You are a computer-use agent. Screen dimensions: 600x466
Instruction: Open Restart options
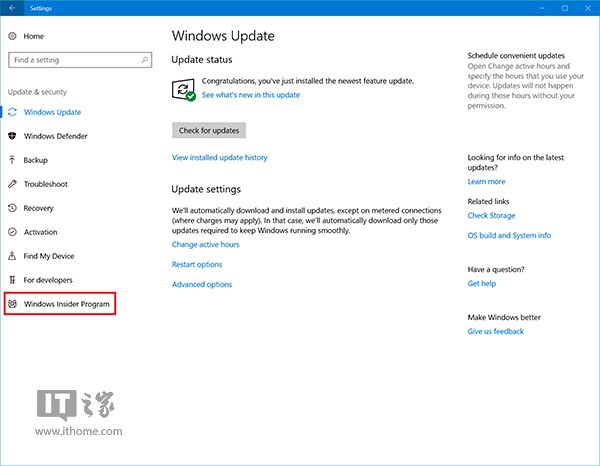coord(197,264)
